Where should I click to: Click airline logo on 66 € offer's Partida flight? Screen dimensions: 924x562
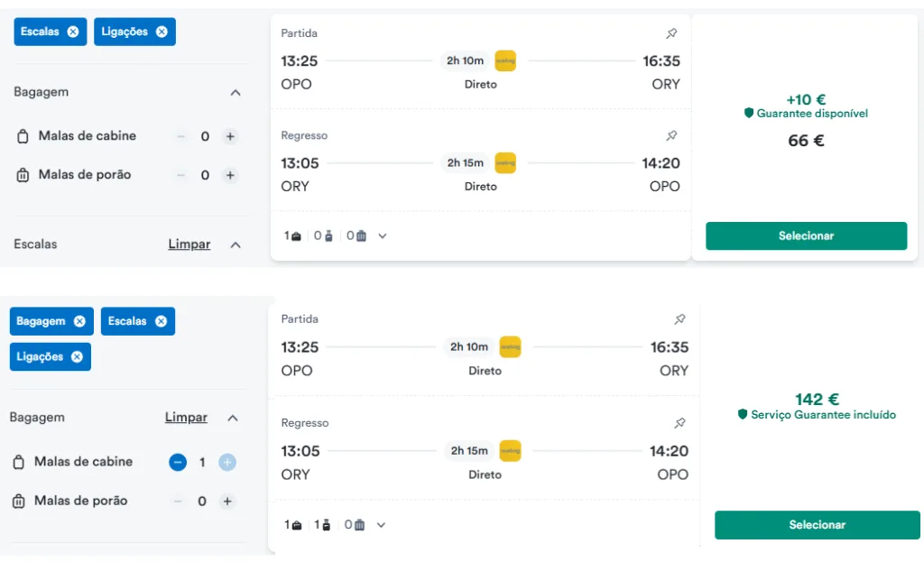(x=505, y=60)
